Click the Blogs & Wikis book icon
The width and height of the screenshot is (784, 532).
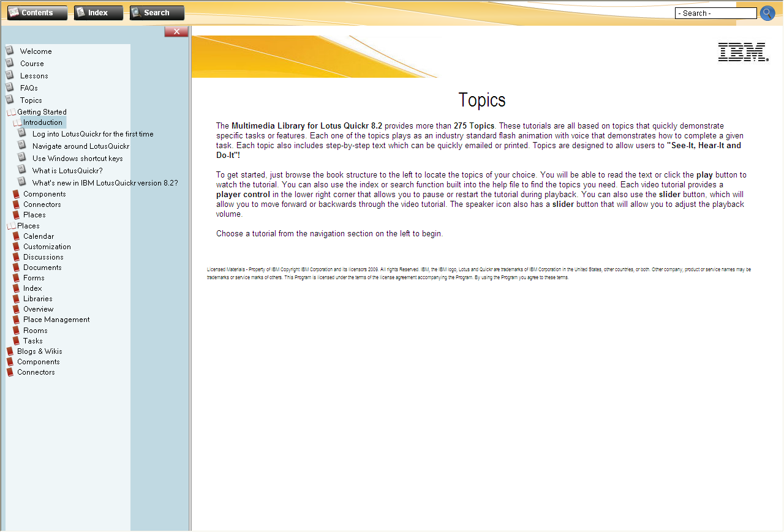pyautogui.click(x=10, y=351)
